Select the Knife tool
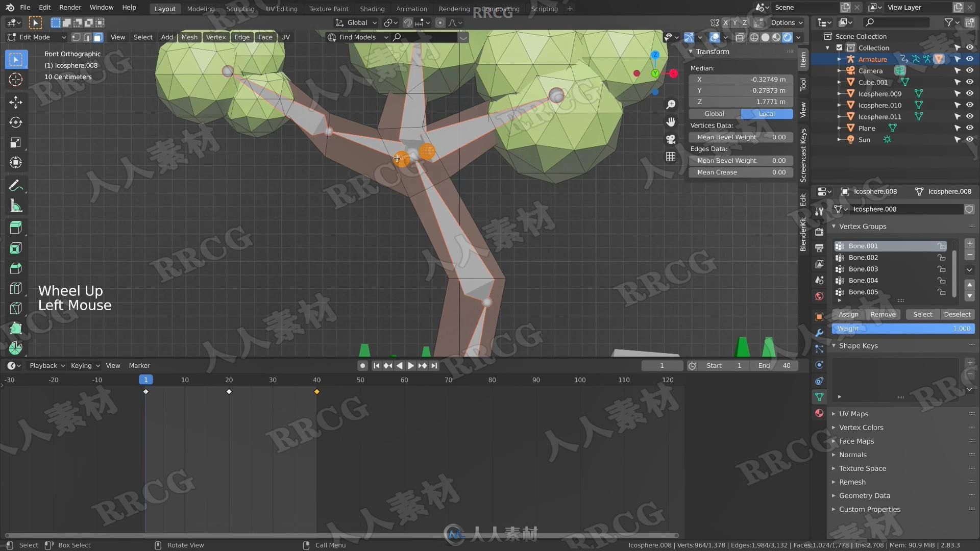 (x=16, y=309)
